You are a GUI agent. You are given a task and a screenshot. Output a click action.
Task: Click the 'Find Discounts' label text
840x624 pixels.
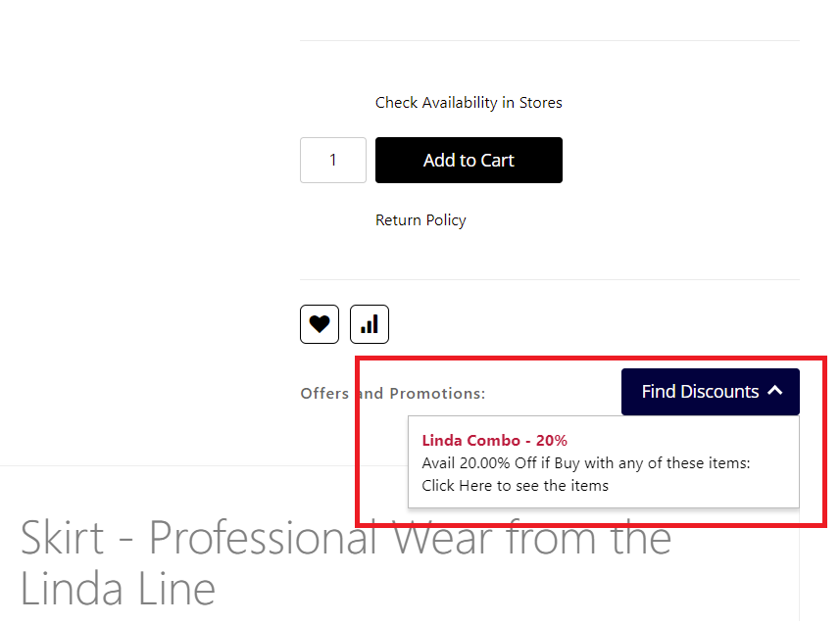700,392
